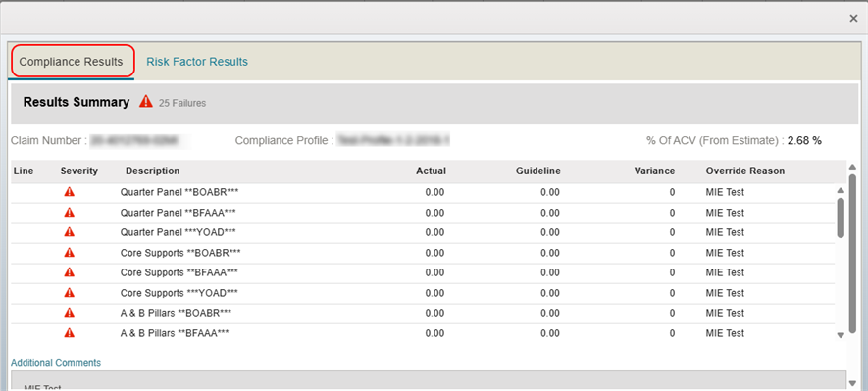The width and height of the screenshot is (868, 391).
Task: Click the inner table scroll up arrow
Action: pos(841,190)
